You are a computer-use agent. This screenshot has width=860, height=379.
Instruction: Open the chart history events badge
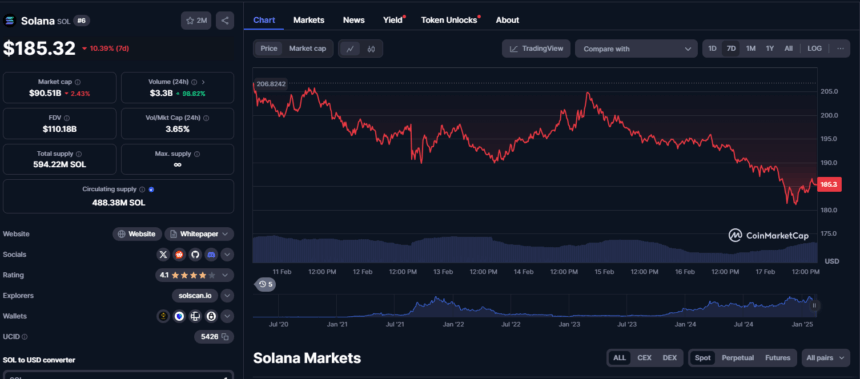[x=265, y=284]
